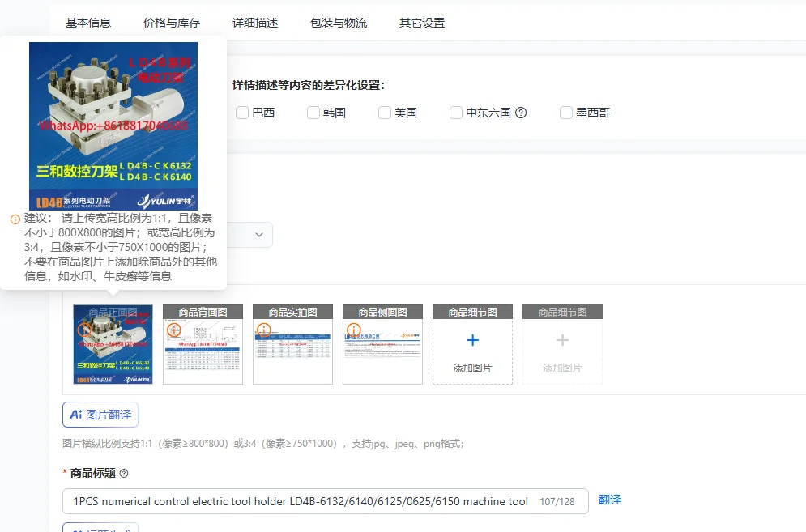This screenshot has height=532, width=806.
Task: Open 包装与物流 tab
Action: click(339, 23)
